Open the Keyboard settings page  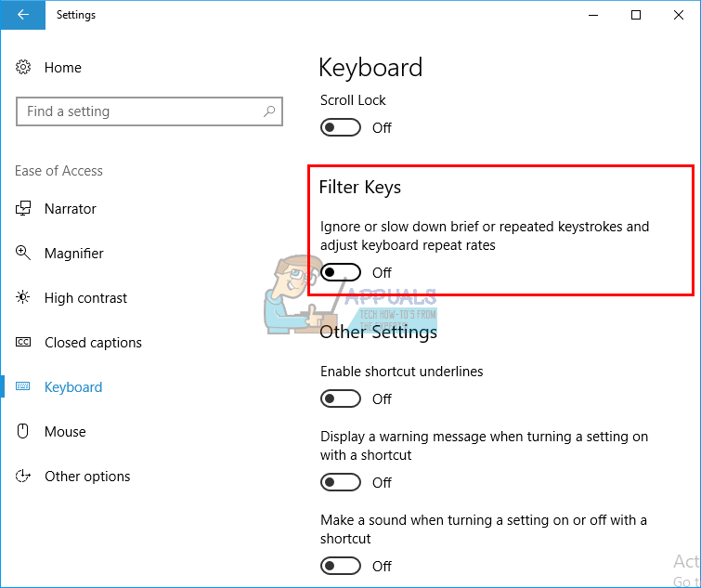73,387
